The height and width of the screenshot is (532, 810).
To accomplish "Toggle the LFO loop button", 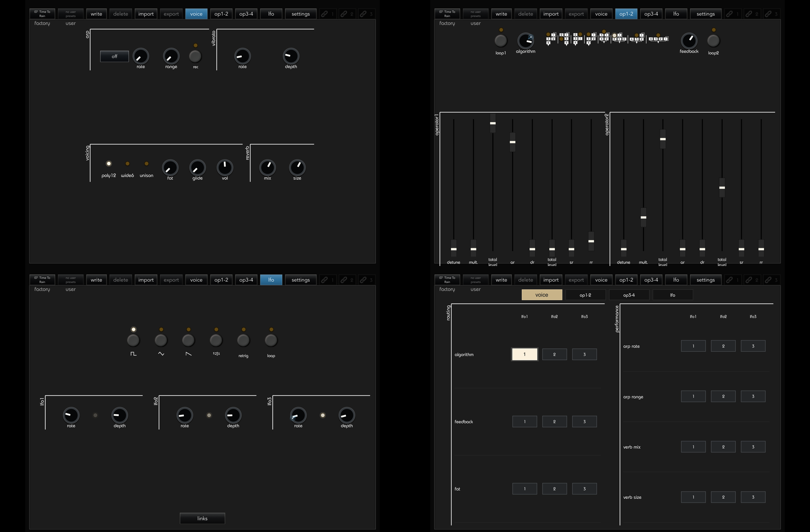I will coord(271,340).
